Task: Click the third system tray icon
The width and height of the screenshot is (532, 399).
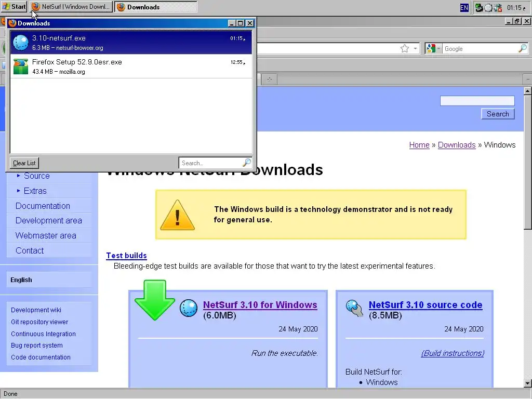Action: coord(497,7)
